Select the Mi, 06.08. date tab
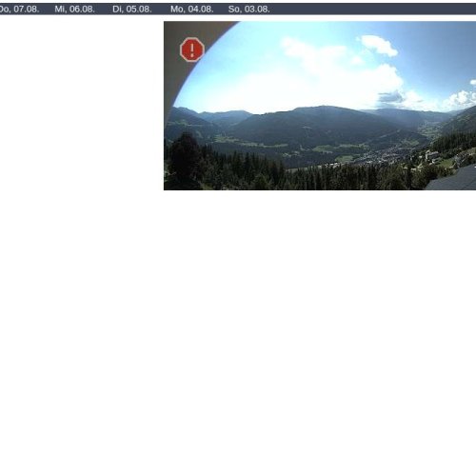This screenshot has height=476, width=476. point(74,9)
